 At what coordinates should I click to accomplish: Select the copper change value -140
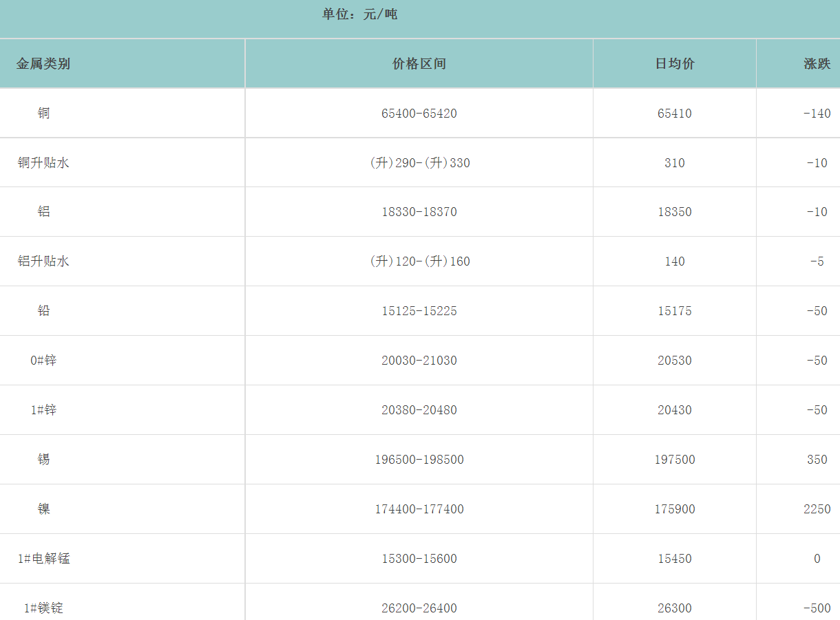817,114
